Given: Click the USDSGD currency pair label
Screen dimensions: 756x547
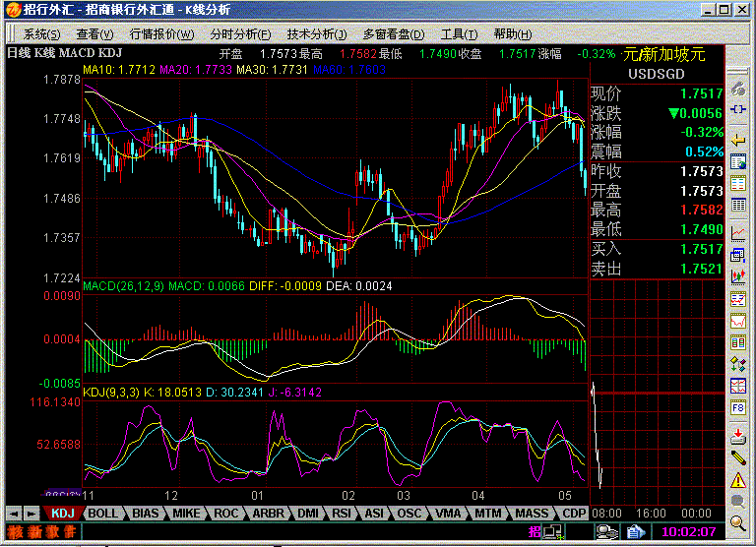Looking at the screenshot, I should 657,74.
